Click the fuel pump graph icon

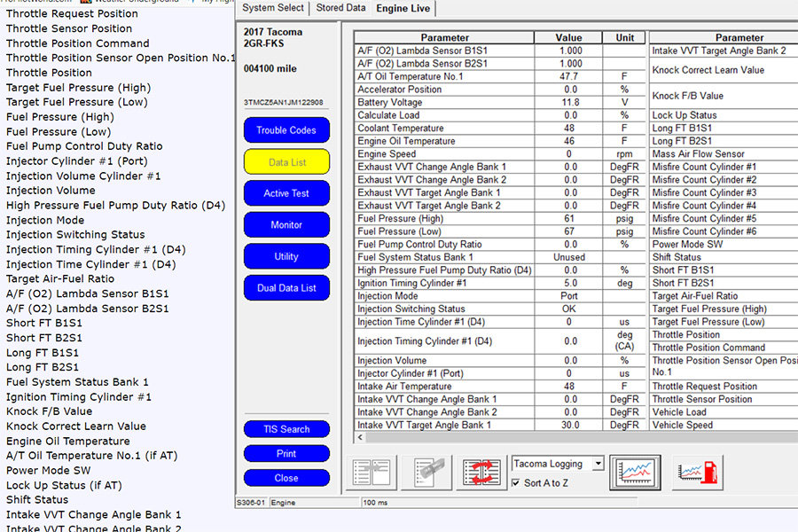[x=697, y=473]
